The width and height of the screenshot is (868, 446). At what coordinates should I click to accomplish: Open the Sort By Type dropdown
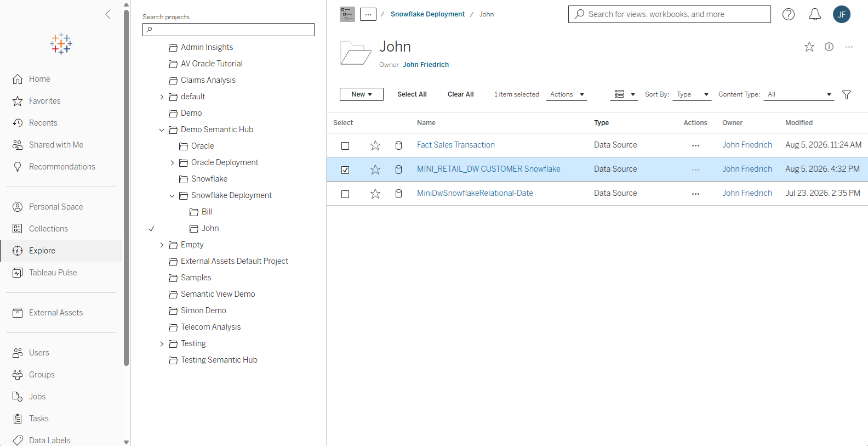tap(692, 94)
